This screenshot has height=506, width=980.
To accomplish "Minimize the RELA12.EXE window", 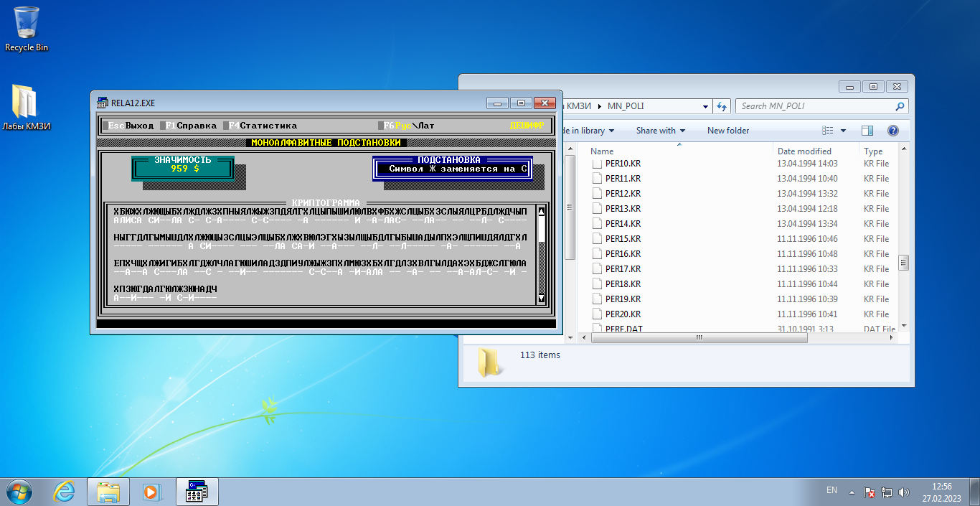I will tap(497, 103).
